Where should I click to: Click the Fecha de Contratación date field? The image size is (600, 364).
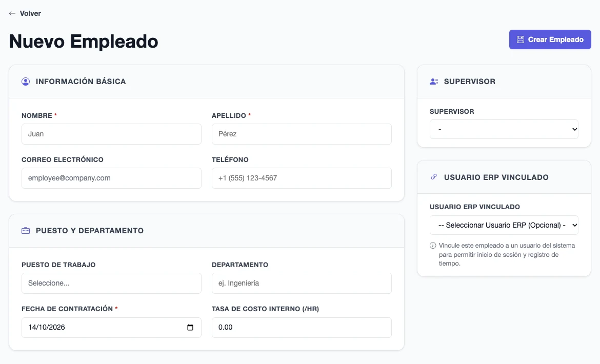[x=111, y=327]
